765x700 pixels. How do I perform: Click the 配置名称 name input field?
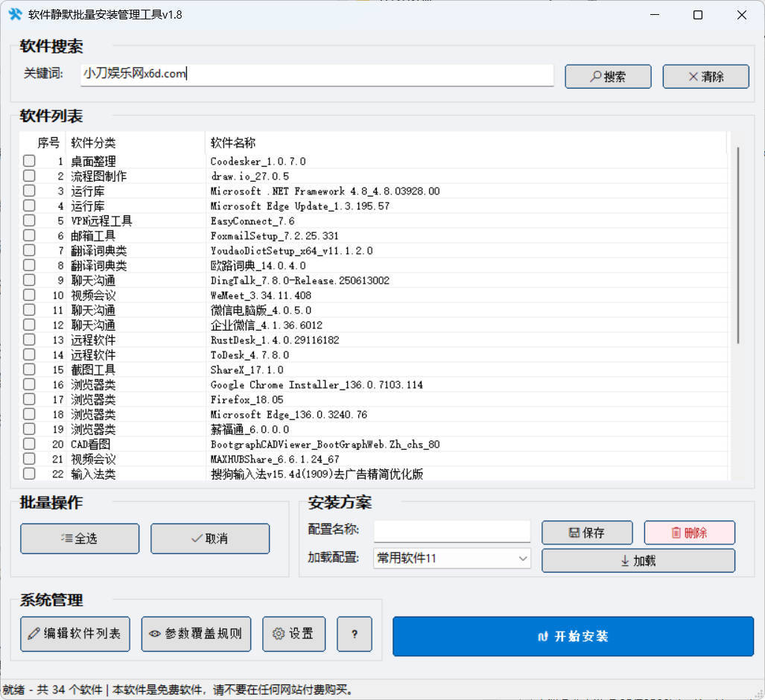451,531
